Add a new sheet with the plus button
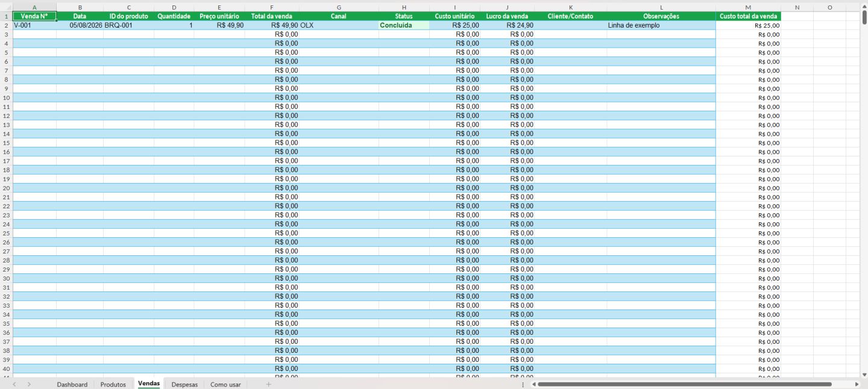Screen dimensions: 868x389 (x=269, y=384)
